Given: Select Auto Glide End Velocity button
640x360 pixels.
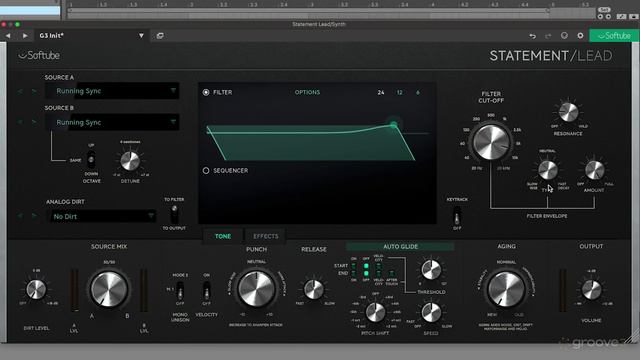Looking at the screenshot, I should [379, 273].
